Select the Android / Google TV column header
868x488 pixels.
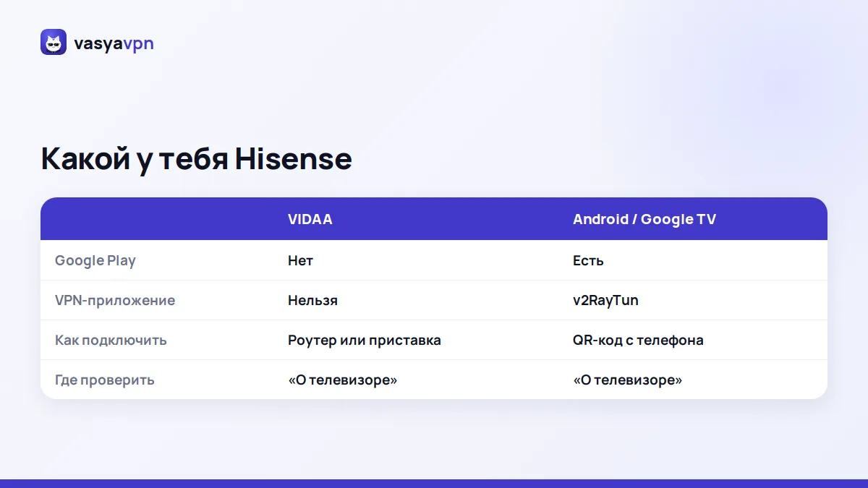tap(644, 219)
